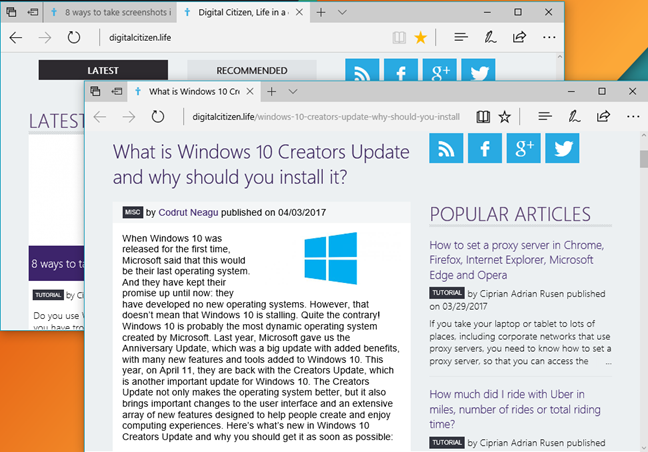This screenshot has height=452, width=648.
Task: Close the 'What is Windows 10 Cr' tab
Action: [x=250, y=91]
